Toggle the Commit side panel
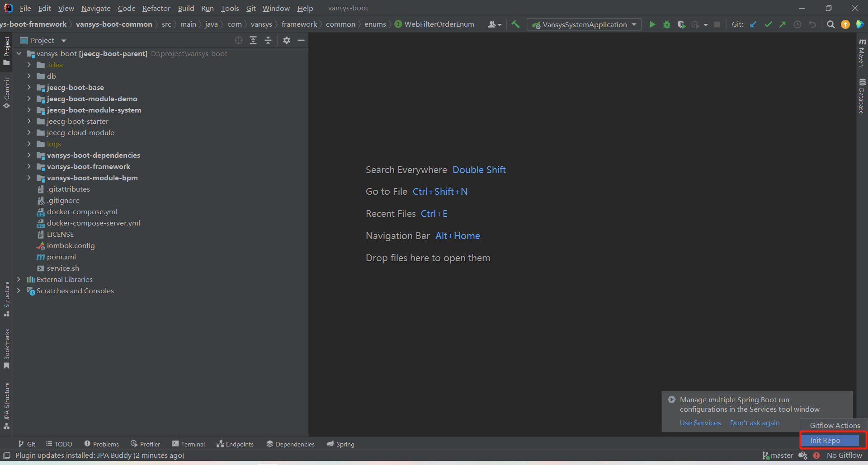Screen dimensions: 868x465 click(x=6, y=93)
